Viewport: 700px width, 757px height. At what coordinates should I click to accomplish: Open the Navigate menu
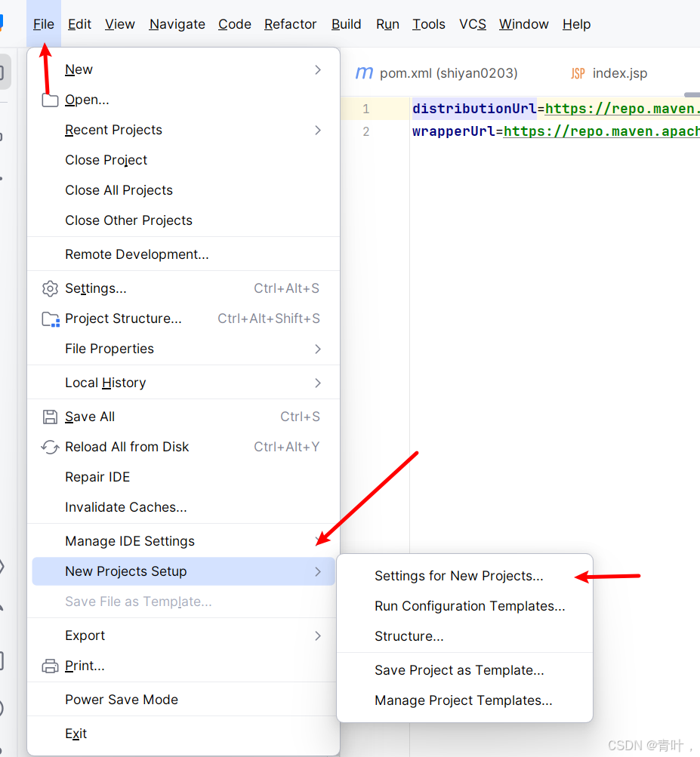[177, 24]
